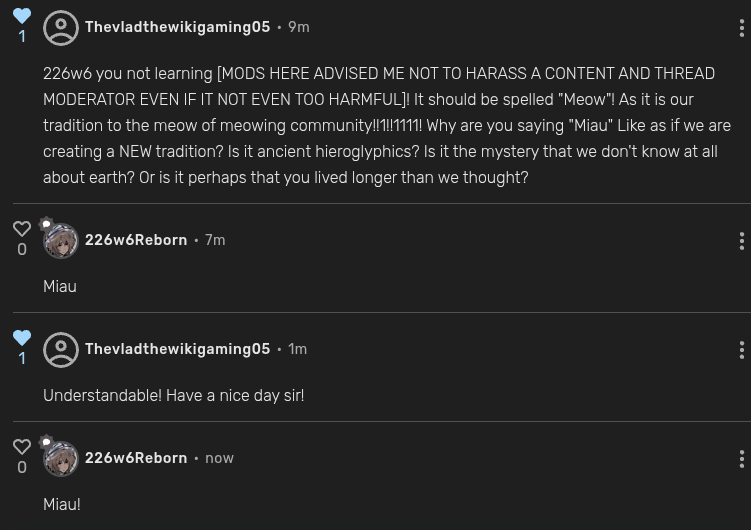Click the "9m" timestamp permalink
Viewport: 751px width, 530px height.
click(x=299, y=28)
